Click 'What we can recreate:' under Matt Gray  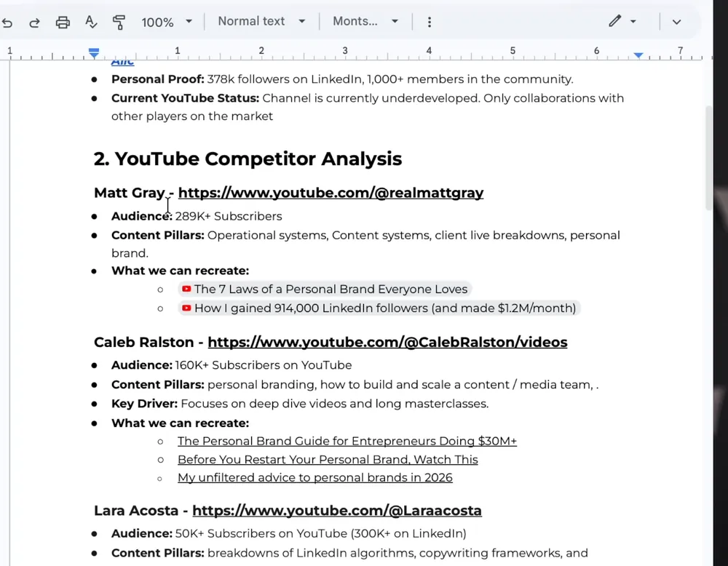(180, 271)
